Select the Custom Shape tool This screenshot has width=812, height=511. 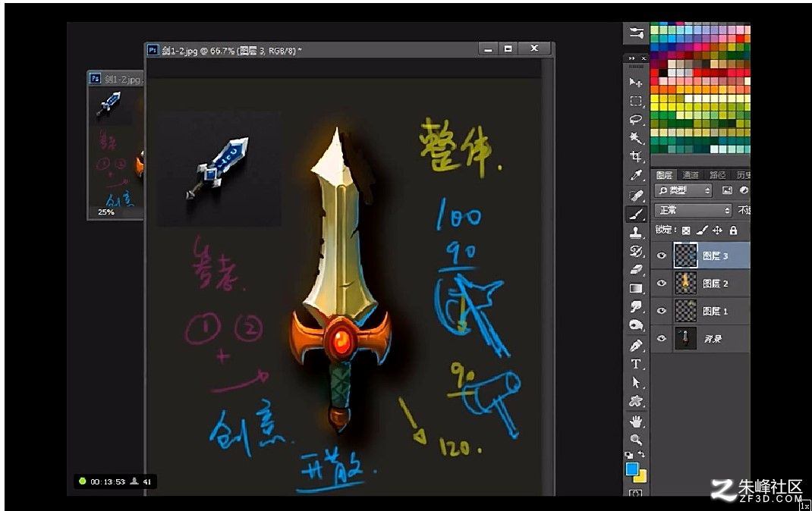pos(635,401)
